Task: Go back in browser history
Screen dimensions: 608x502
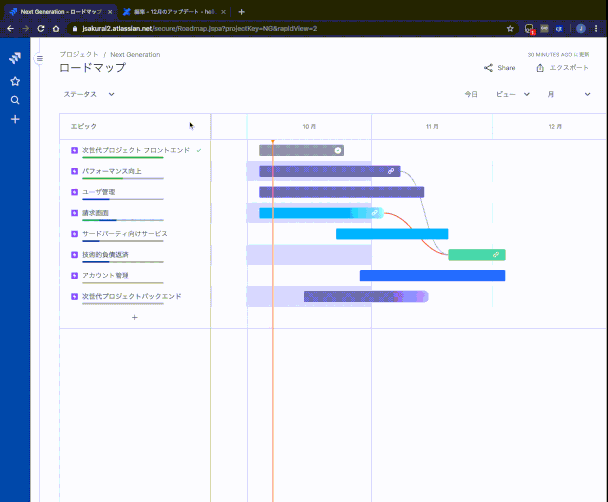Action: (x=10, y=29)
